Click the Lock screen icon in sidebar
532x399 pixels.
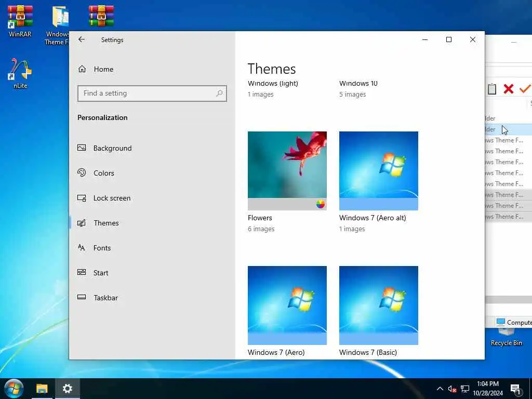(82, 198)
